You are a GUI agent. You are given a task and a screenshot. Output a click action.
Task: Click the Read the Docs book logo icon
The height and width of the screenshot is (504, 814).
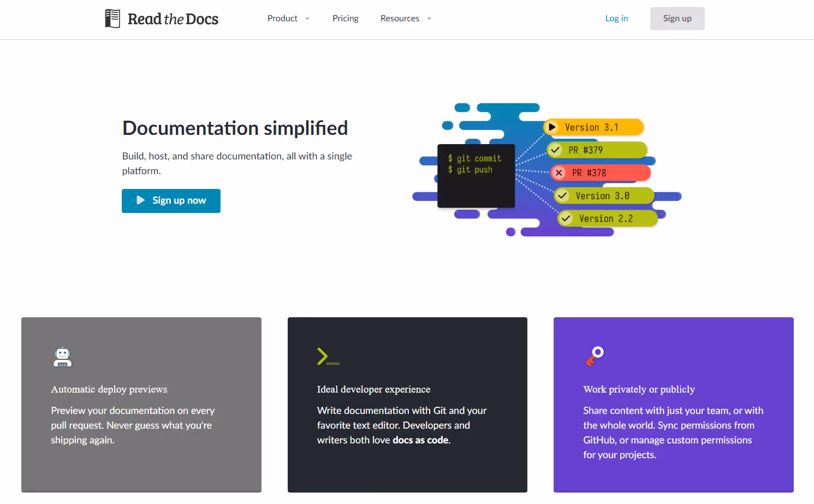pyautogui.click(x=112, y=19)
